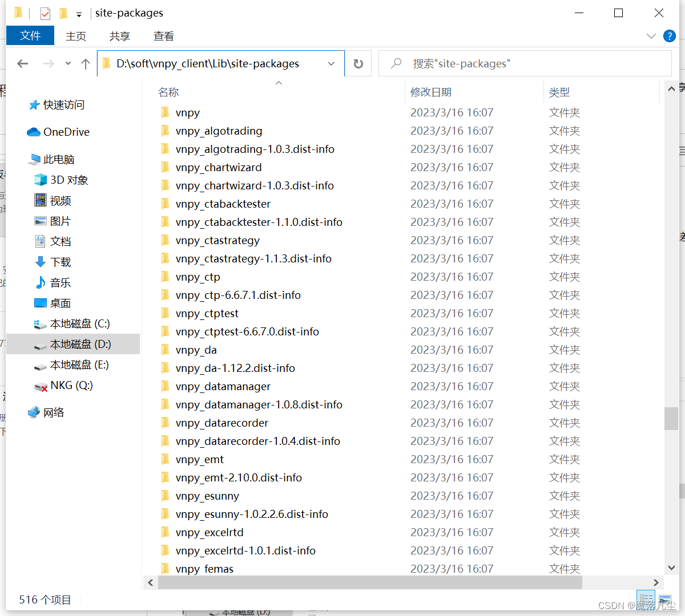Open the 文件 menu tab
This screenshot has height=616, width=685.
[30, 35]
